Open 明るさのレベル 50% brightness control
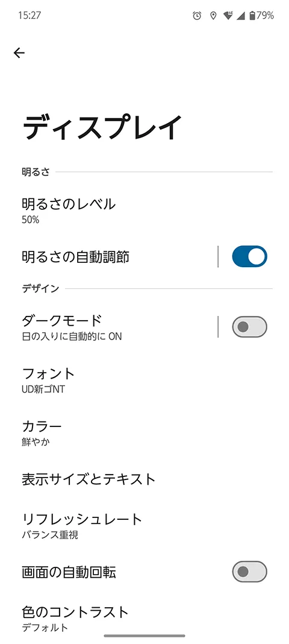The image size is (289, 644). [x=144, y=210]
